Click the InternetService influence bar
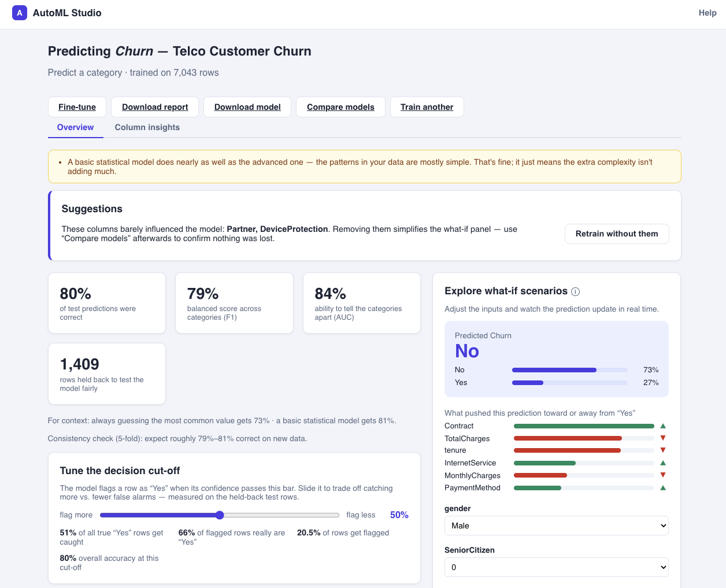 (584, 463)
